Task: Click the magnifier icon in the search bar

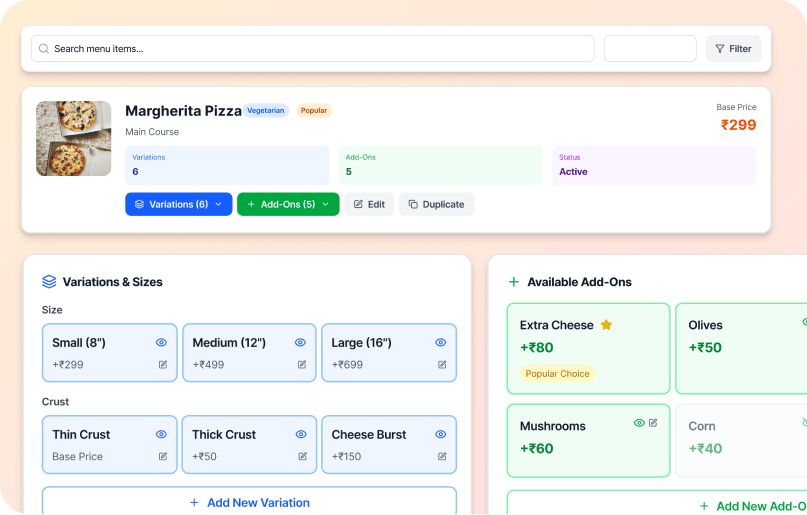Action: [x=44, y=48]
